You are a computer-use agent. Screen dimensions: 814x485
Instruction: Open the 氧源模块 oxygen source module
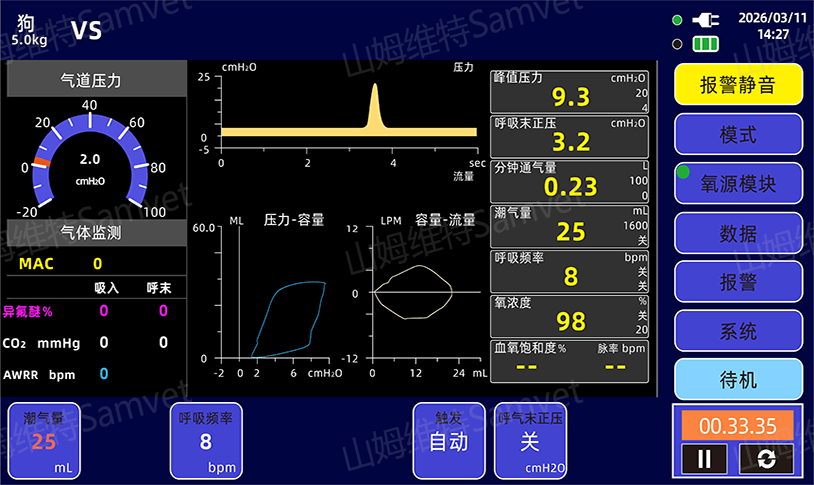[738, 183]
